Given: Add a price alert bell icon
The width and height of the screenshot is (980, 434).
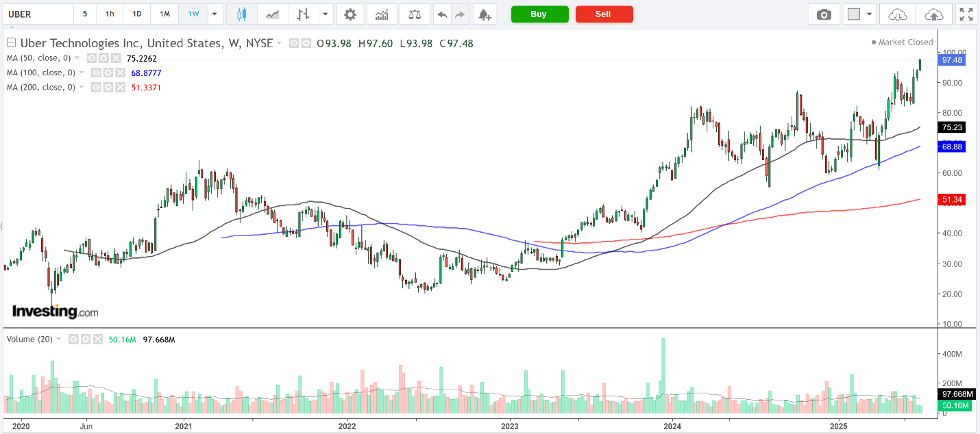Looking at the screenshot, I should 485,14.
